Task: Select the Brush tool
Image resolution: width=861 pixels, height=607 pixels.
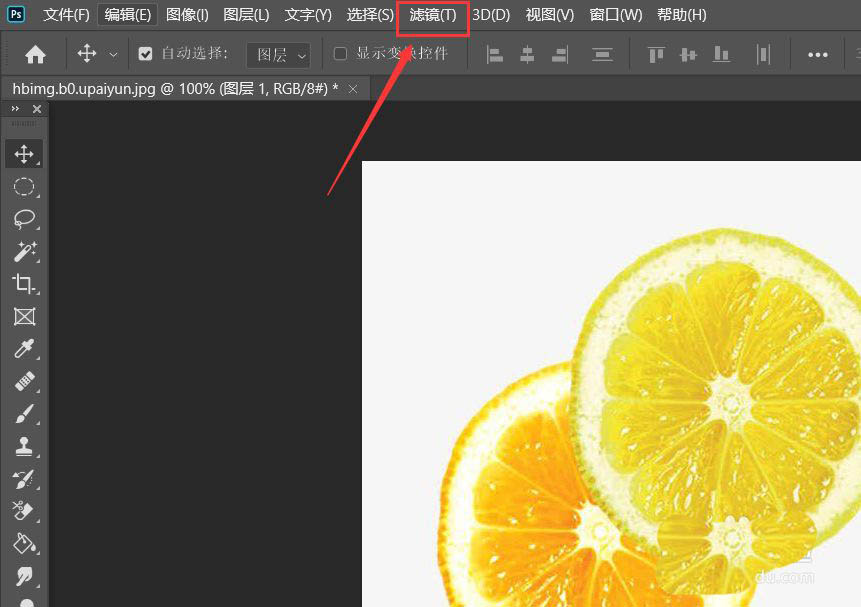Action: (x=24, y=414)
